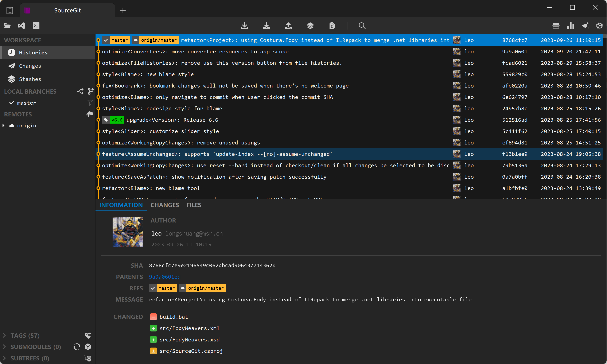Screen dimensions: 607x364
Task: Open the commit search icon
Action: coord(362,26)
